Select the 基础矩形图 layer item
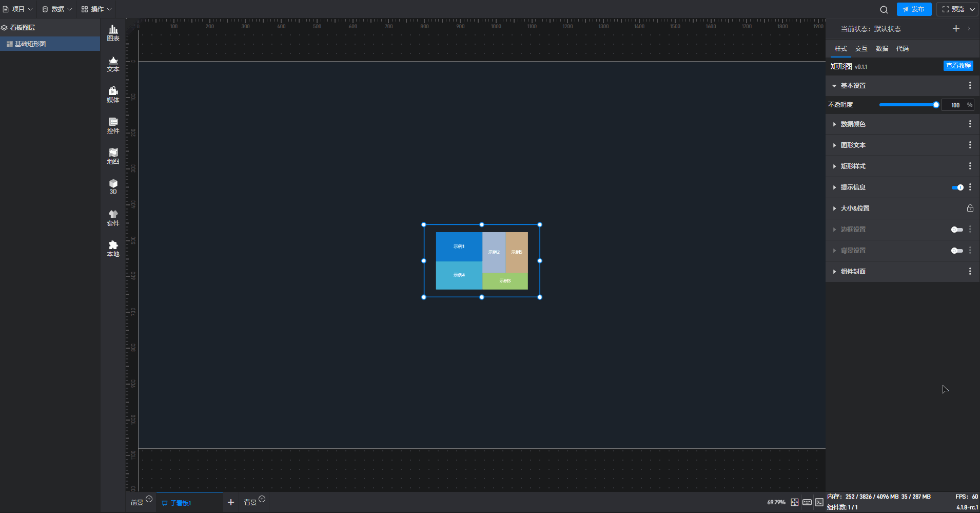Viewport: 980px width, 513px height. 30,44
